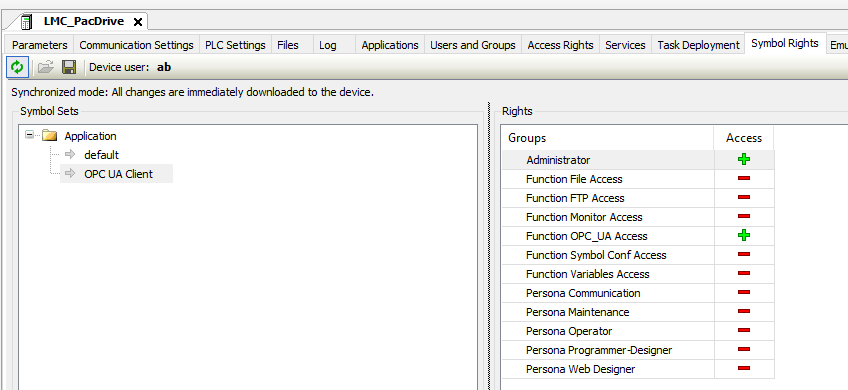Click the open folder toolbar icon

pyautogui.click(x=46, y=67)
